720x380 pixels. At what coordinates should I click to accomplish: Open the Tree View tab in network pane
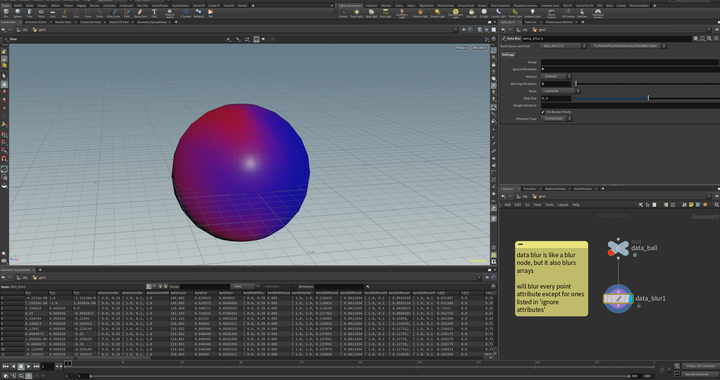click(x=529, y=189)
